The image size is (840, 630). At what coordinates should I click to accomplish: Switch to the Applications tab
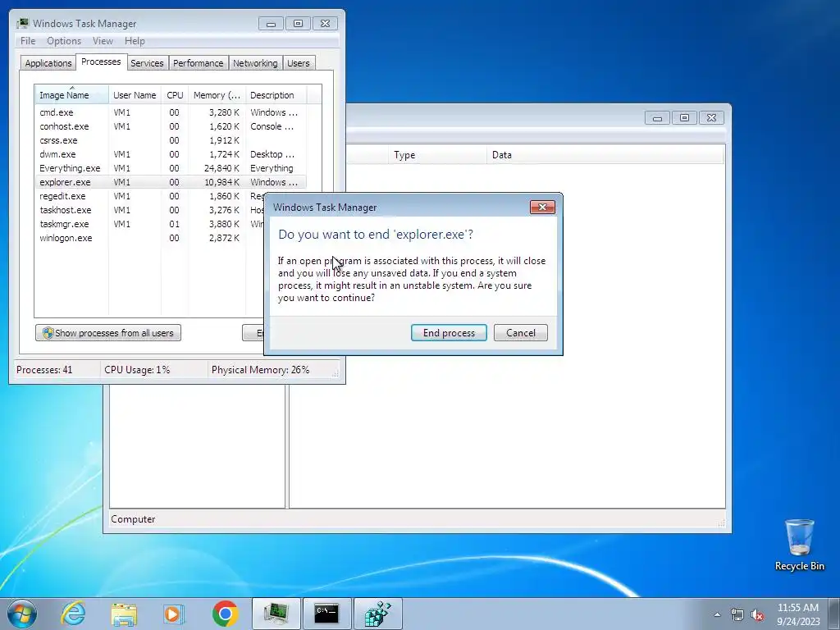coord(48,63)
